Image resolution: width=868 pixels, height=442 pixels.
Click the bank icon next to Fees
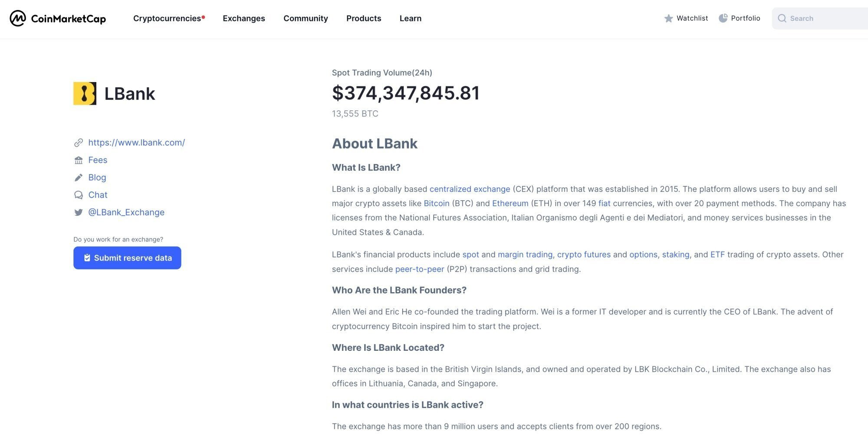coord(79,160)
